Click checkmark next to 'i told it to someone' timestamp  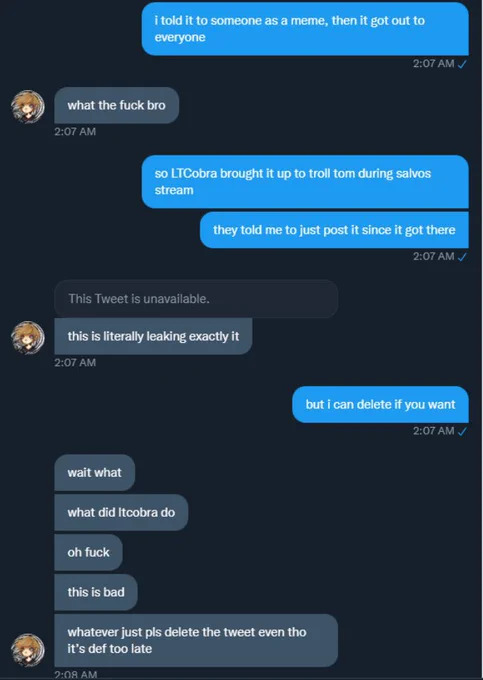click(x=462, y=64)
